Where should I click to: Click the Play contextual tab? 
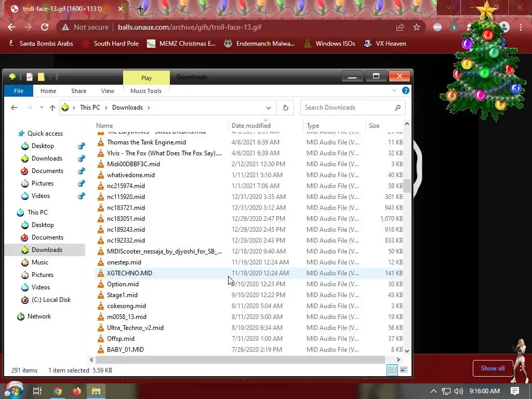146,78
